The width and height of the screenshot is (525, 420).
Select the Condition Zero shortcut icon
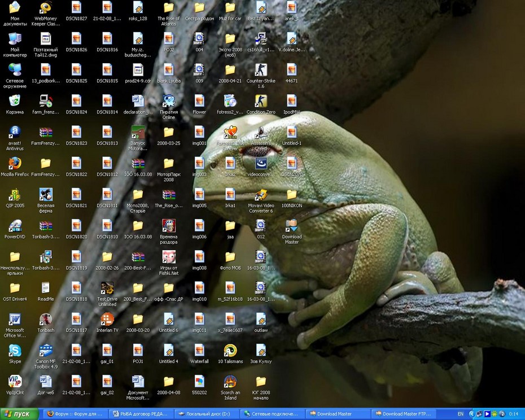pos(261,104)
